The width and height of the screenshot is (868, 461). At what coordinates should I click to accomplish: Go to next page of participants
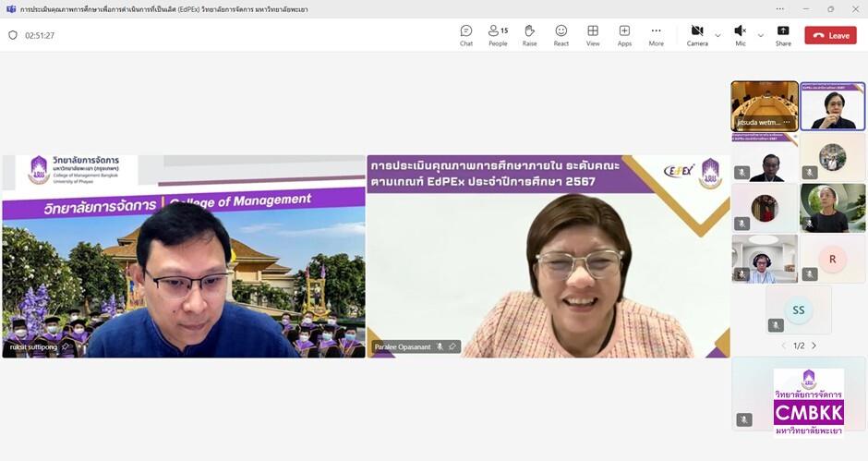point(814,346)
